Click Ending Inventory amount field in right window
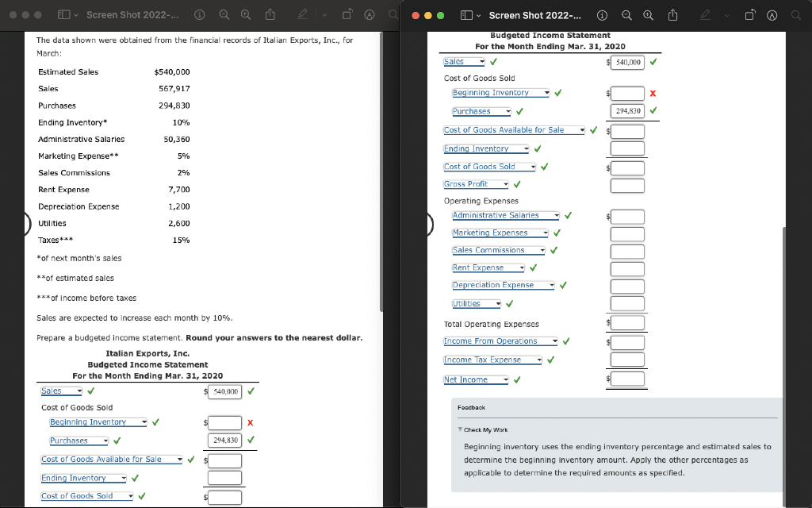Screen dimensions: 812x508 point(627,148)
